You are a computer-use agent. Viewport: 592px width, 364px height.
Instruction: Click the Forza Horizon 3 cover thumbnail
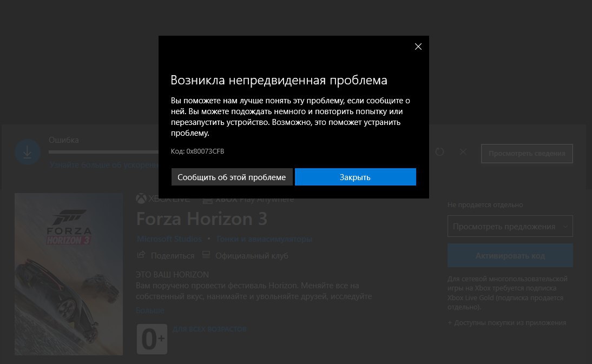click(69, 274)
